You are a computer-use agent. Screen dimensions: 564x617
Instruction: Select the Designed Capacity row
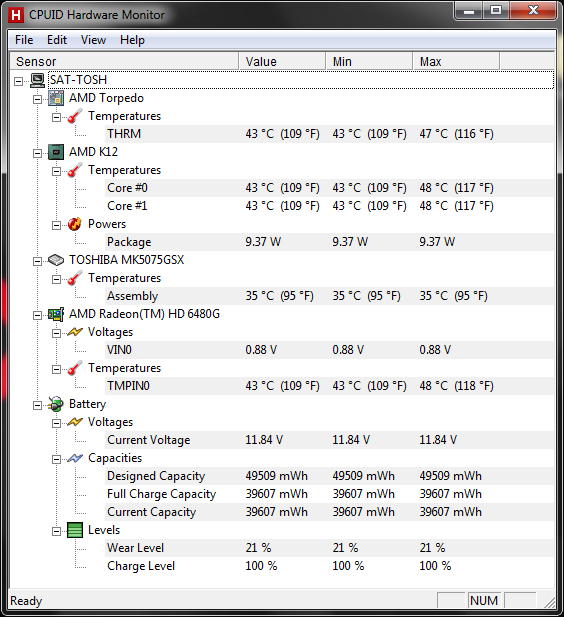330,476
